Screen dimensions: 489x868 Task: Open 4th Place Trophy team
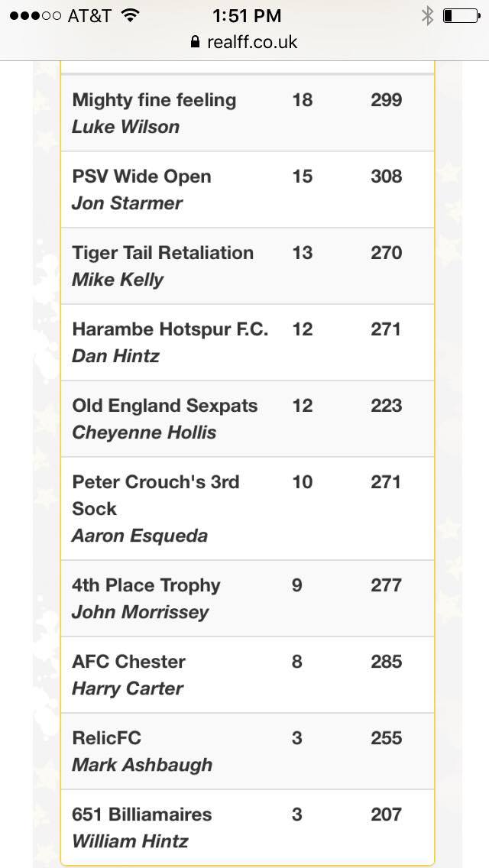[247, 598]
